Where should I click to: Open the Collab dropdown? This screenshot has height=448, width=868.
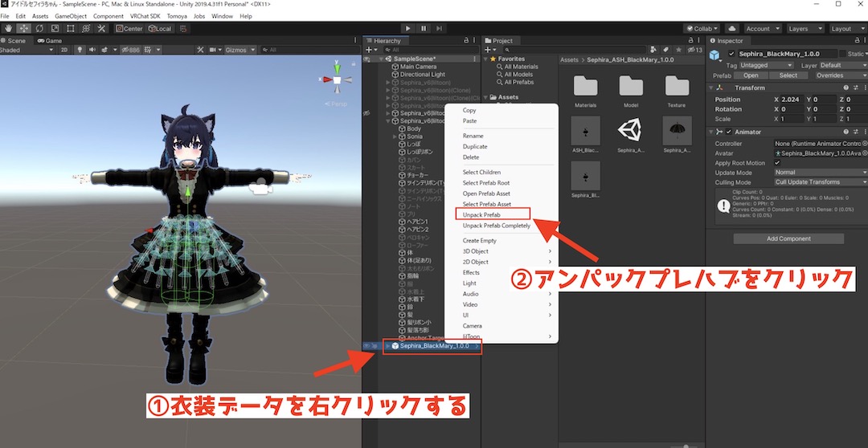[x=702, y=28]
